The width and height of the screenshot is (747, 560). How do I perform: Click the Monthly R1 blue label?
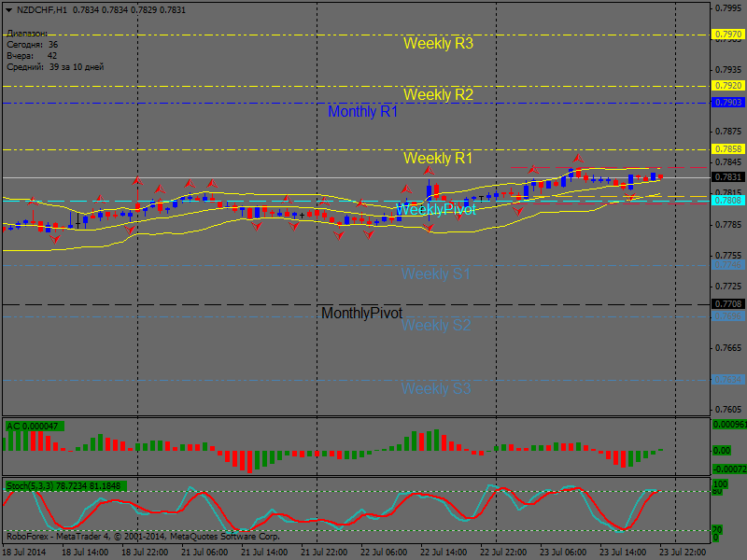(x=362, y=111)
